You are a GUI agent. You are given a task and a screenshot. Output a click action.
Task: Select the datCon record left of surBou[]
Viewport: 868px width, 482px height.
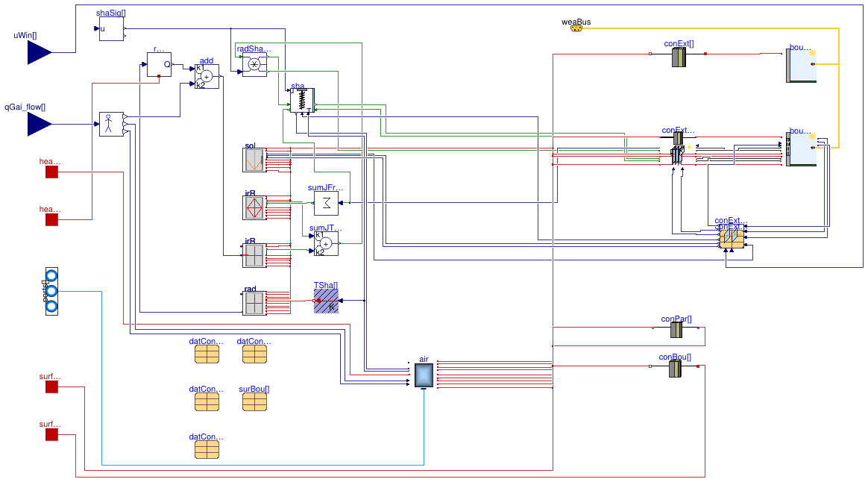pyautogui.click(x=207, y=402)
